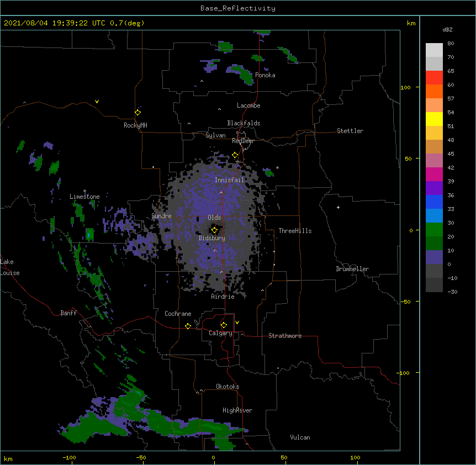The height and width of the screenshot is (465, 476).
Task: Select the Sylvan label on the map
Action: [x=215, y=135]
